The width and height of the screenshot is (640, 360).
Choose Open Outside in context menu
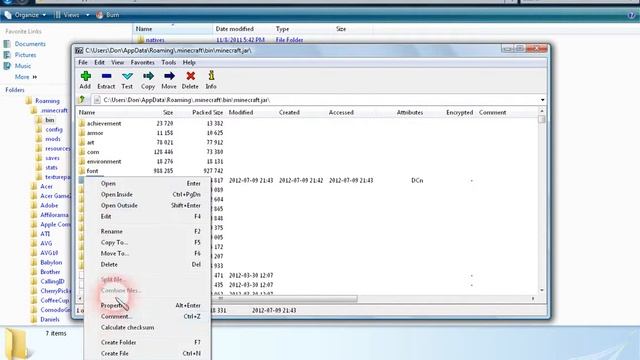148,206
